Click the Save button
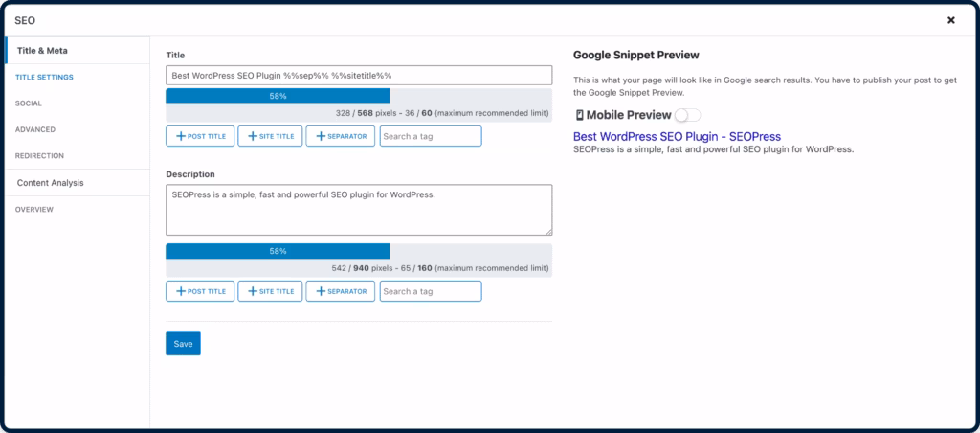This screenshot has height=433, width=980. point(183,343)
